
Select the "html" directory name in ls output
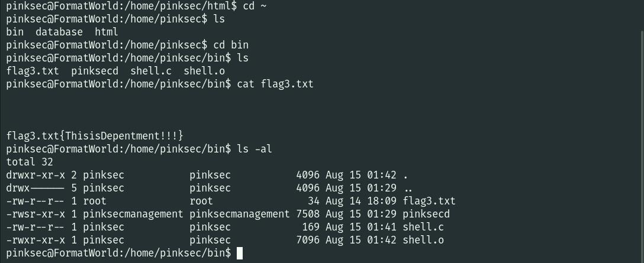pos(107,32)
